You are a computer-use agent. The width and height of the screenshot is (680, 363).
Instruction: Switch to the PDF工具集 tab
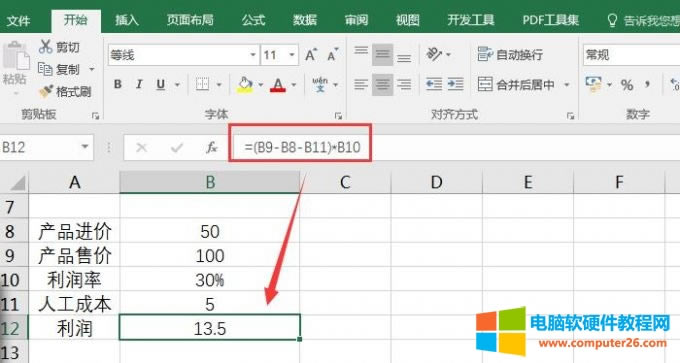[550, 20]
